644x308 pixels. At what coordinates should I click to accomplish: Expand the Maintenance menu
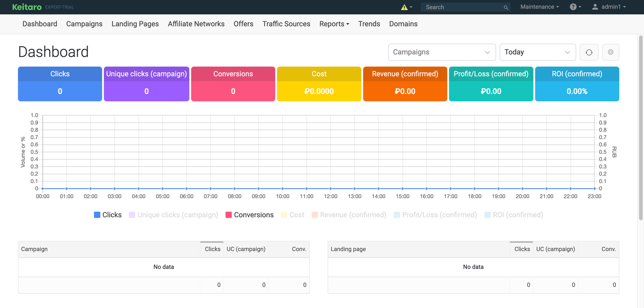tap(539, 7)
